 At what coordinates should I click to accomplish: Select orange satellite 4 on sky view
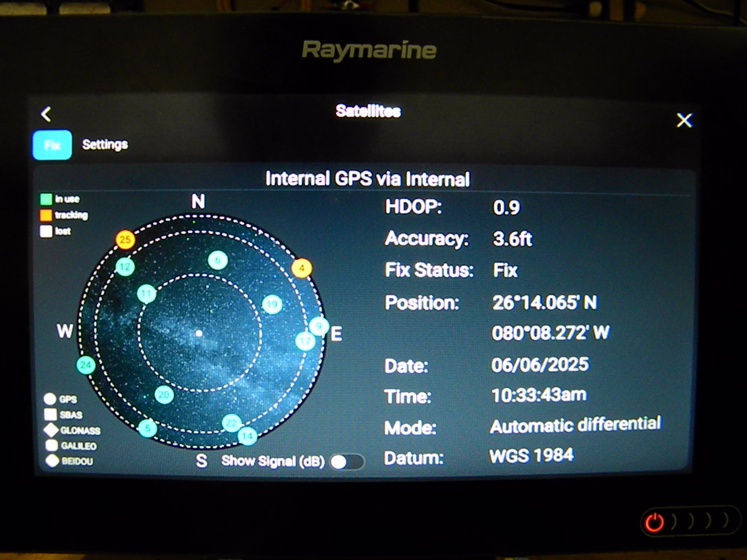[302, 268]
